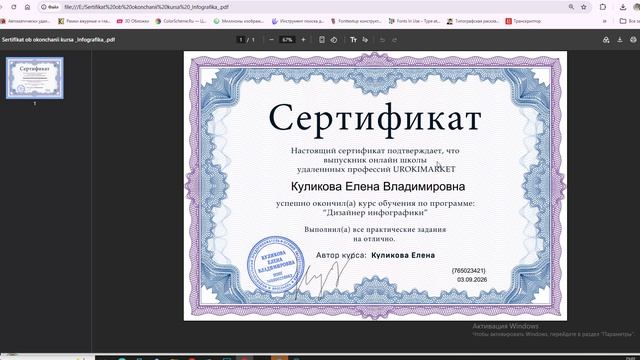Zoom in the PDF with the plus button
The height and width of the screenshot is (360, 640).
pyautogui.click(x=303, y=40)
